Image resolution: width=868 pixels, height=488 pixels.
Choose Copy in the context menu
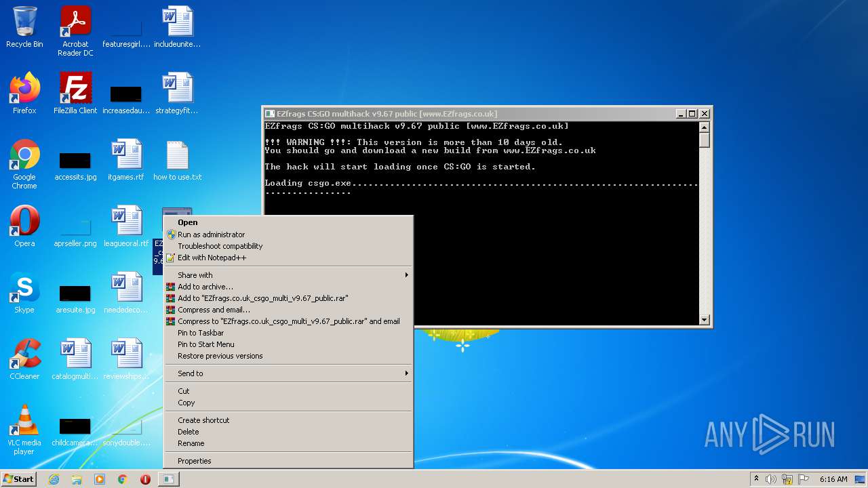288,403
